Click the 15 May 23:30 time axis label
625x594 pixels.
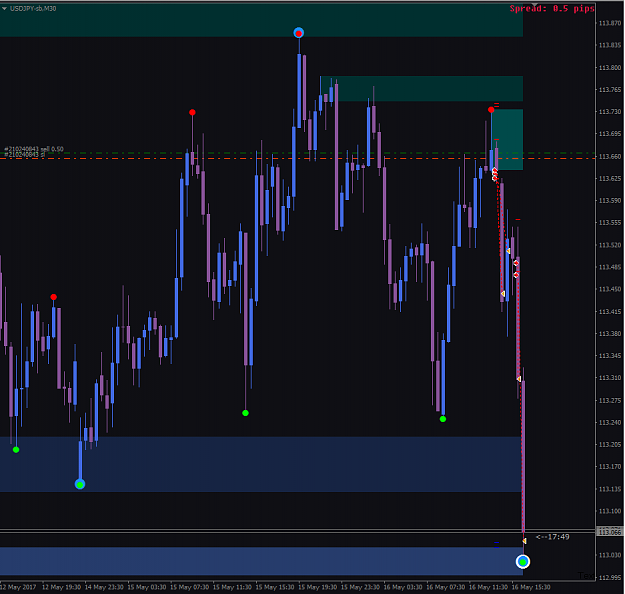click(x=360, y=587)
